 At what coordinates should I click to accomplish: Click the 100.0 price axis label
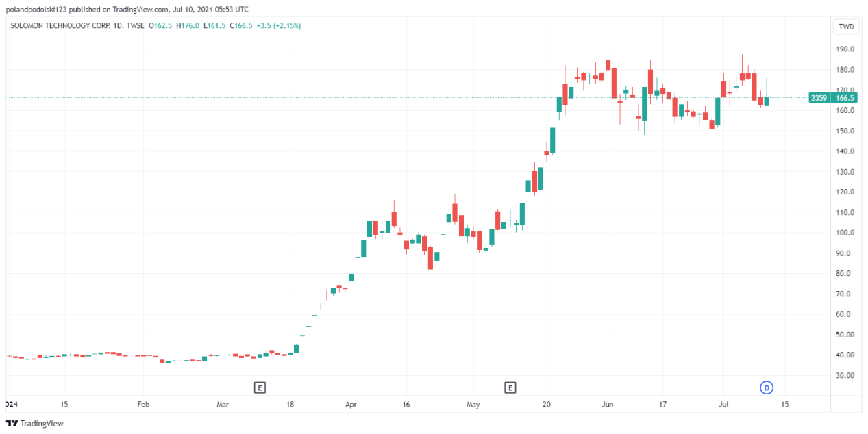coord(844,233)
